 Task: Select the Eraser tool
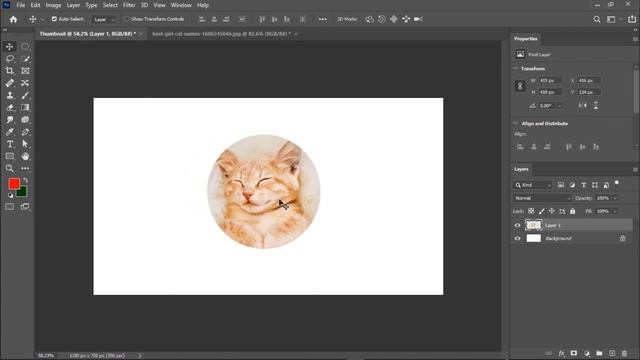pos(9,108)
